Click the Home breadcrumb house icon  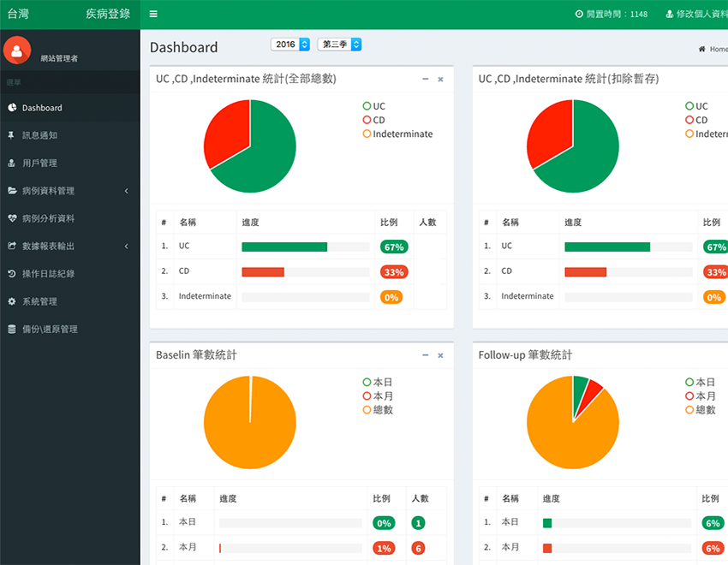click(702, 49)
